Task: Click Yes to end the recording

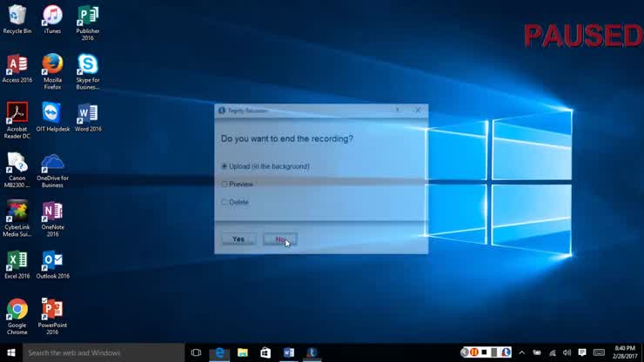Action: [238, 239]
